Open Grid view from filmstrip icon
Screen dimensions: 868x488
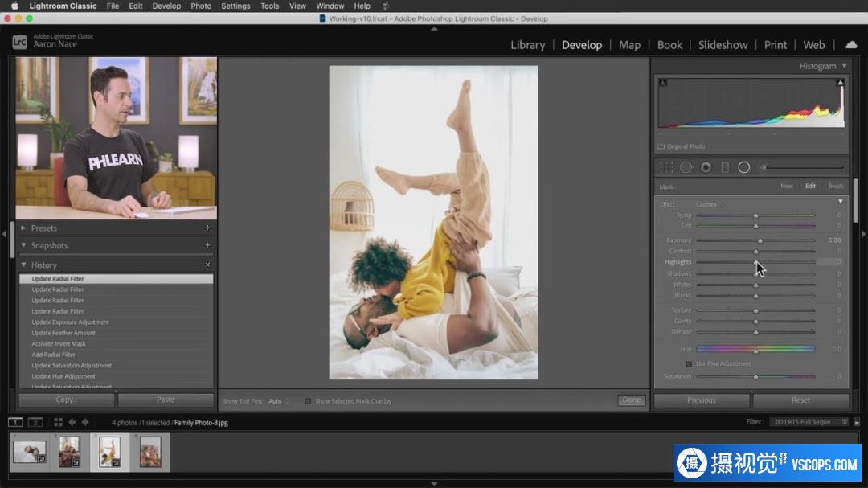58,422
